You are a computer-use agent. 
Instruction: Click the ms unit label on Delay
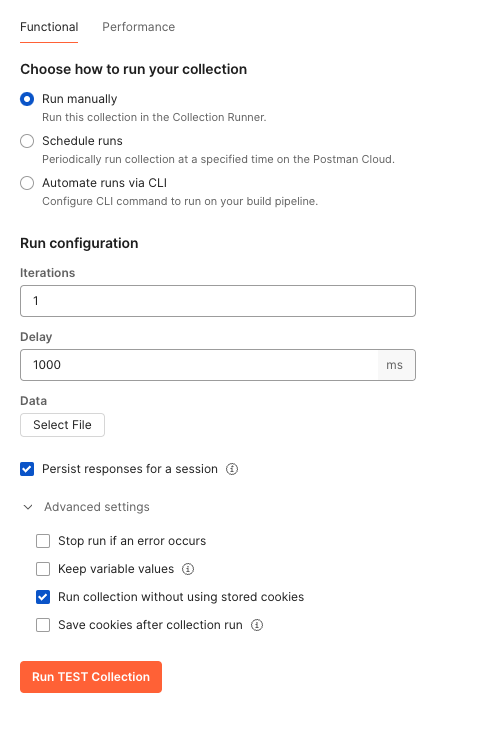(x=394, y=365)
